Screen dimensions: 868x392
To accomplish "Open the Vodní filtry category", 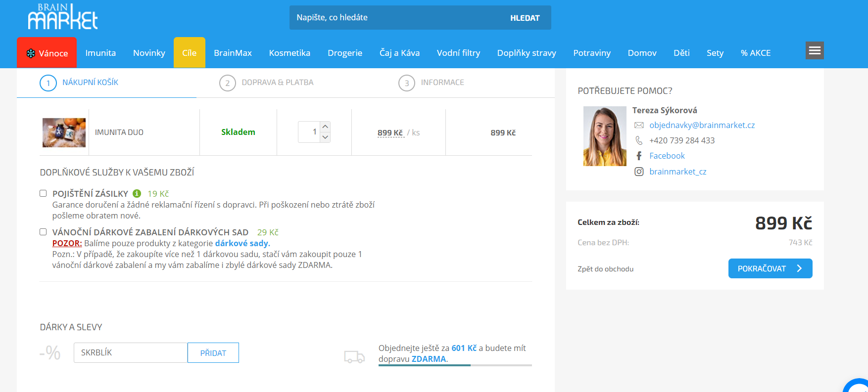I will tap(458, 53).
